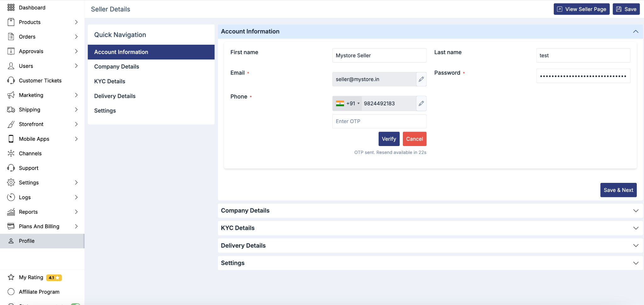Click the Logs clock icon
This screenshot has width=644, height=305.
click(11, 197)
